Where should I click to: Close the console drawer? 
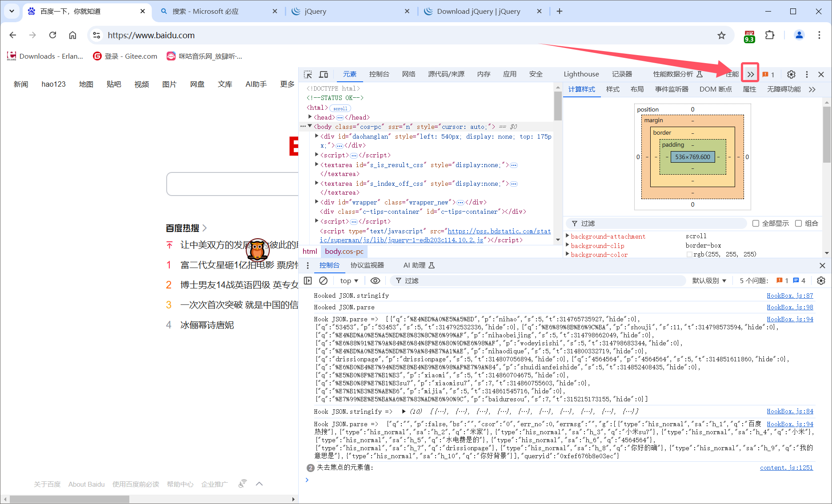(x=822, y=265)
